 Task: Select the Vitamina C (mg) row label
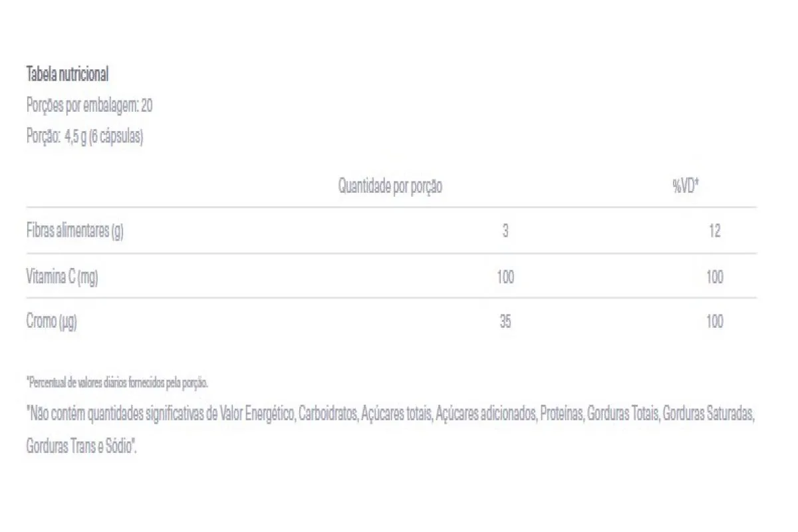(x=62, y=277)
